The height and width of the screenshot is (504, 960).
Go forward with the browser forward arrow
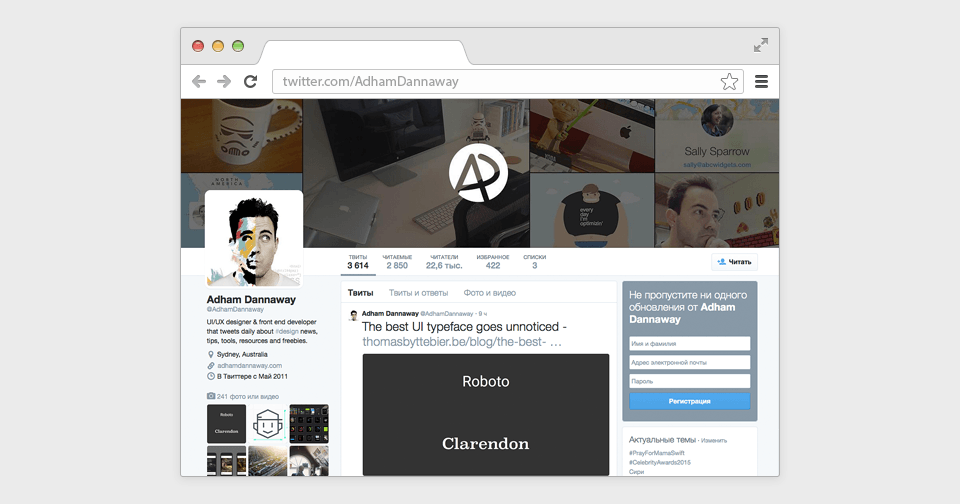[224, 81]
